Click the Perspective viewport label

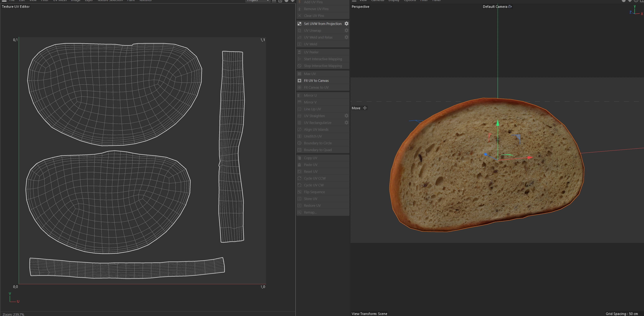click(360, 7)
